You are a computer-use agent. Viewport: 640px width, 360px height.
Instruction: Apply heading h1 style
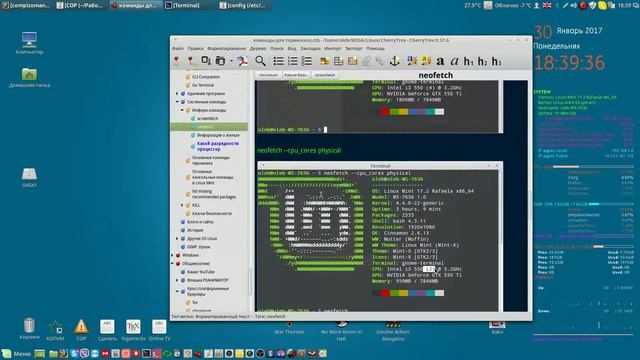pos(469,61)
